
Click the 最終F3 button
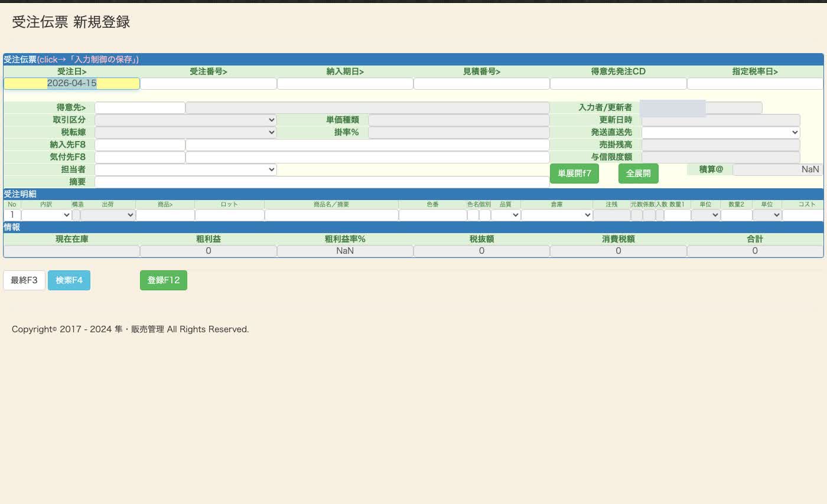[x=24, y=280]
